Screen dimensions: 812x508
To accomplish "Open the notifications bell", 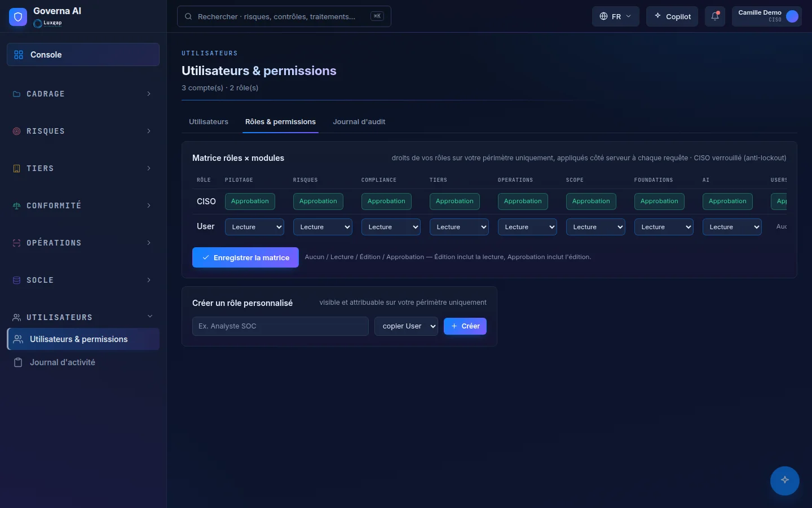I will (x=715, y=16).
